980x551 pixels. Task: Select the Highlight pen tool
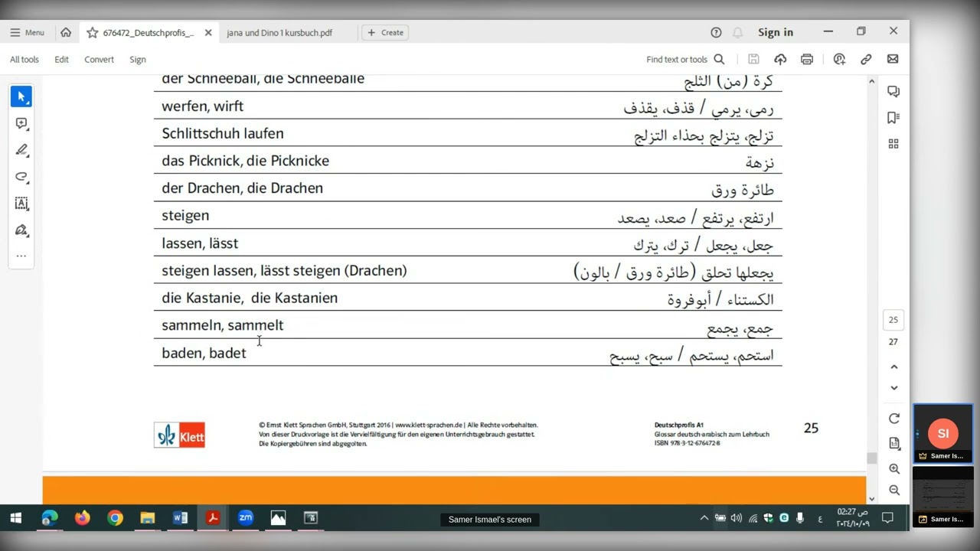[x=21, y=150]
